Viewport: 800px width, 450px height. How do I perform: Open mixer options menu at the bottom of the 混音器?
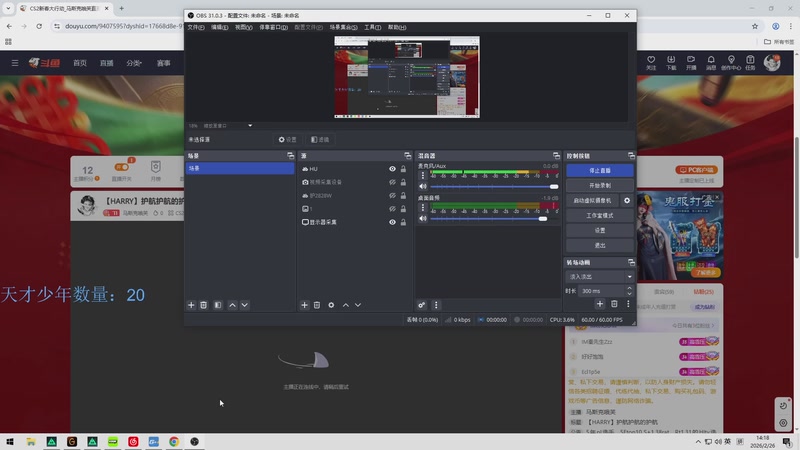pos(436,305)
